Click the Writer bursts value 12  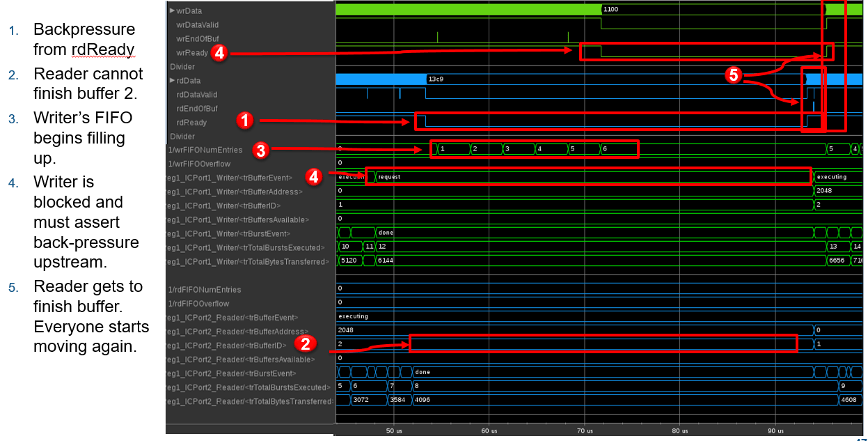pyautogui.click(x=382, y=247)
